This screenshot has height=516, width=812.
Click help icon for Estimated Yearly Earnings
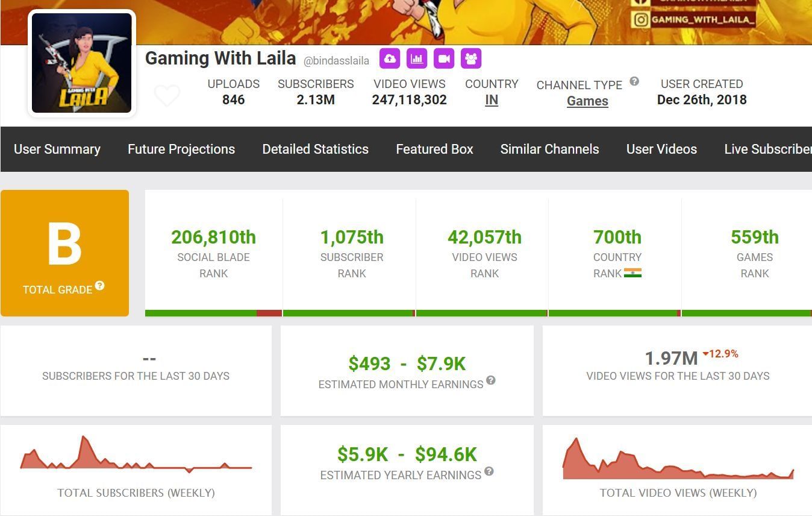point(489,471)
